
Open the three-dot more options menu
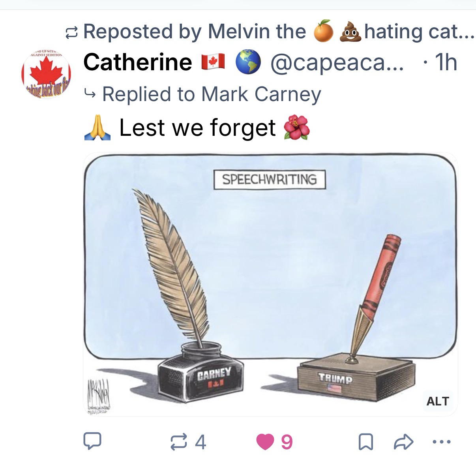[441, 442]
